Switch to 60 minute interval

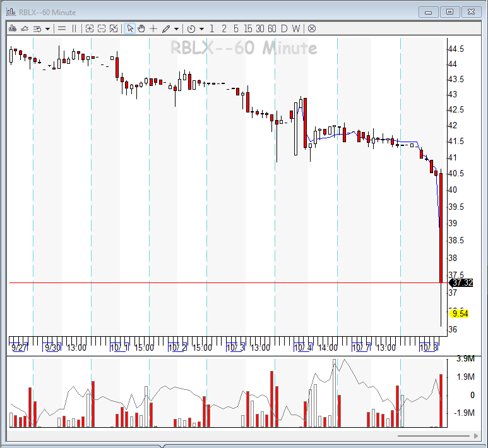(272, 28)
